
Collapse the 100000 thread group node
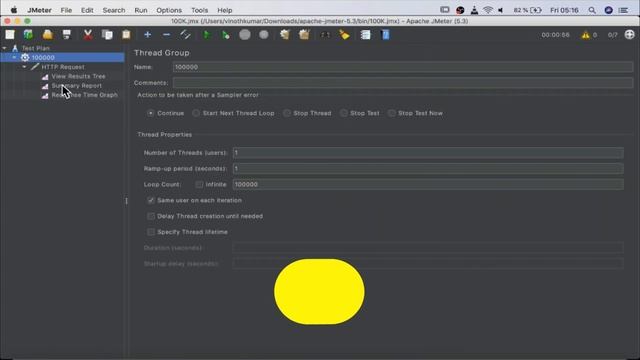pyautogui.click(x=15, y=58)
